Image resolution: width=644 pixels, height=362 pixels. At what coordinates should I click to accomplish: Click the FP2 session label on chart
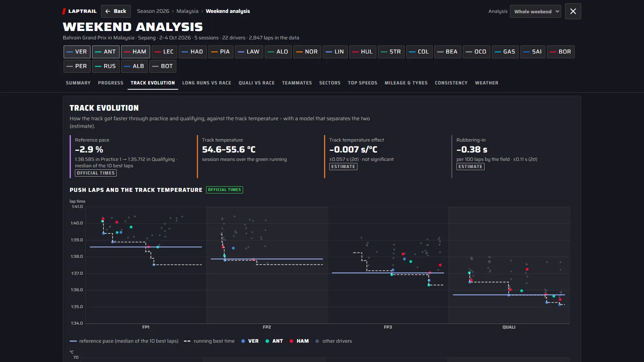tap(267, 327)
